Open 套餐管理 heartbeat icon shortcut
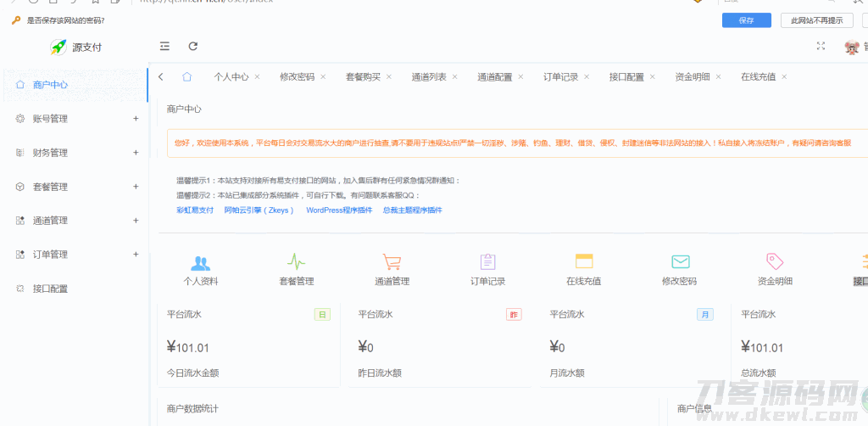Image resolution: width=868 pixels, height=426 pixels. point(296,262)
